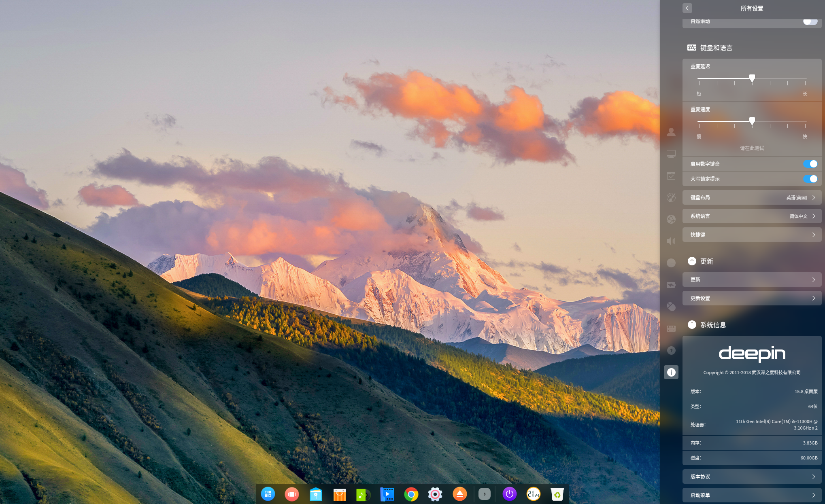The height and width of the screenshot is (504, 825).
Task: Turn off caps lock prompt toggle
Action: (x=810, y=179)
